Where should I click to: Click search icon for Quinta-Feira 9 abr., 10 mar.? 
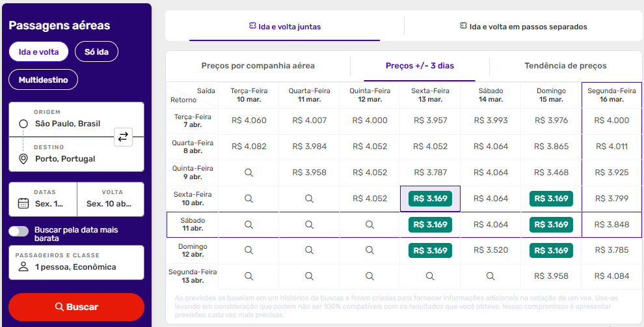pos(248,173)
